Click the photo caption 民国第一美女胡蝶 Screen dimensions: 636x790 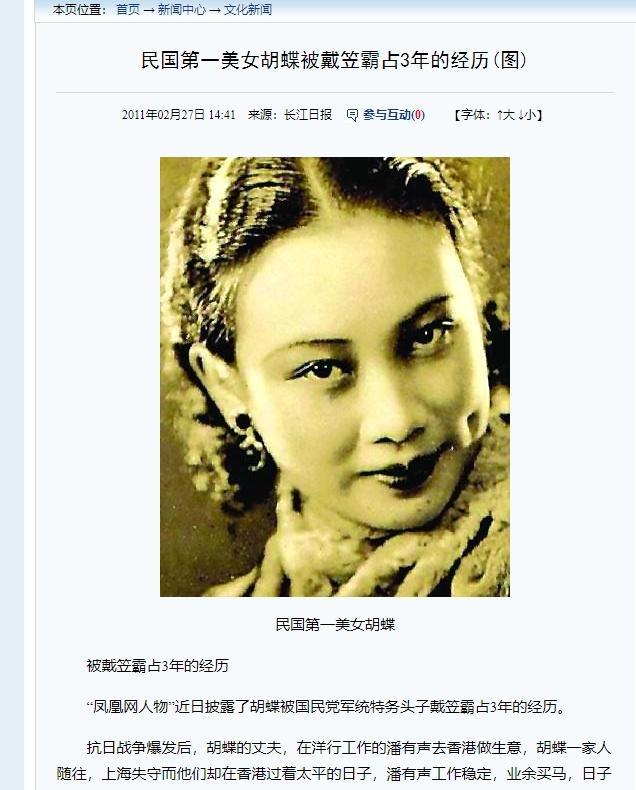point(335,625)
